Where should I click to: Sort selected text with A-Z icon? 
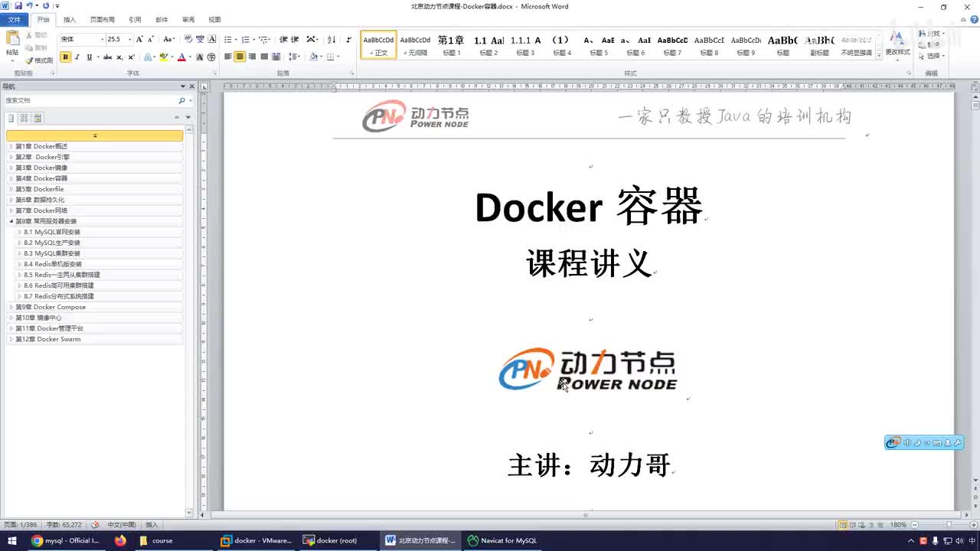(332, 39)
